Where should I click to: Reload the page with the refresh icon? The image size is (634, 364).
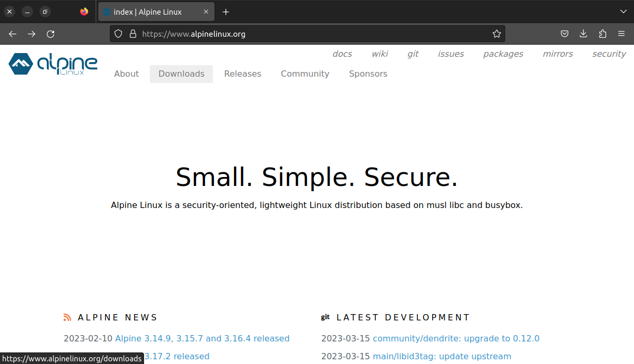pyautogui.click(x=50, y=34)
